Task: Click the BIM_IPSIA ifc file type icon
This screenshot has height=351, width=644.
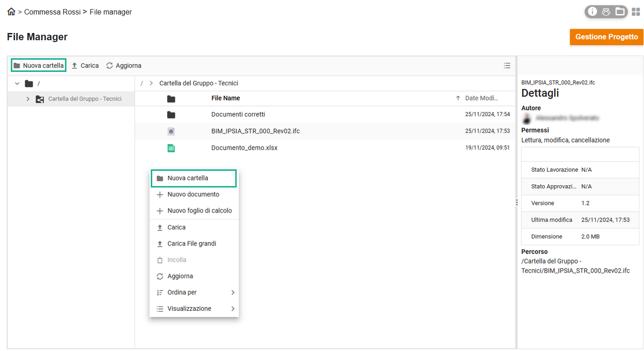Action: point(171,131)
